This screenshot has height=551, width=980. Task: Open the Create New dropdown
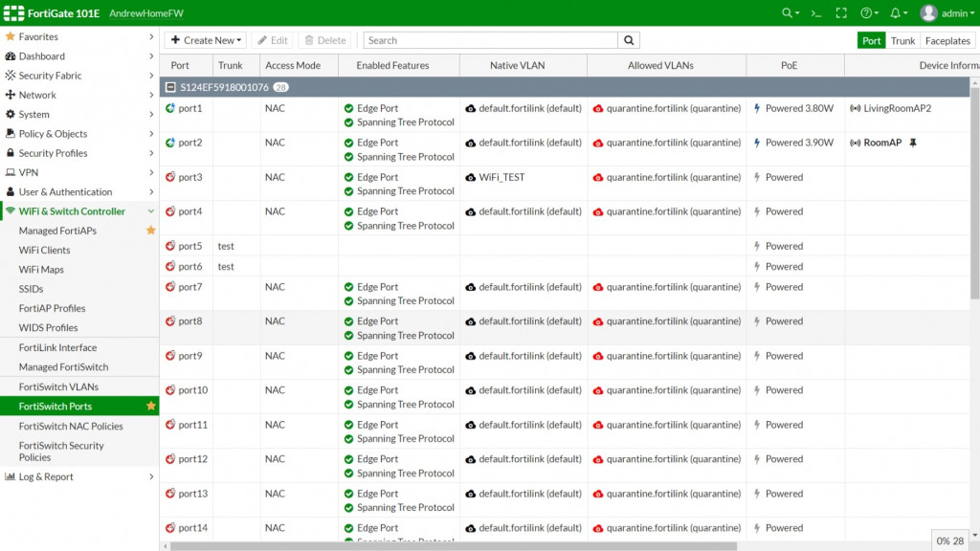[x=206, y=40]
